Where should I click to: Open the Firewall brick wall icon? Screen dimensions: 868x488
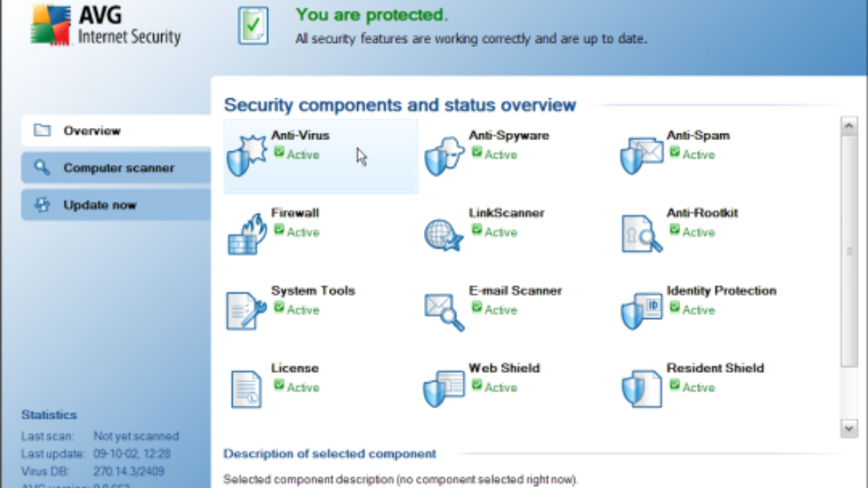coord(247,234)
